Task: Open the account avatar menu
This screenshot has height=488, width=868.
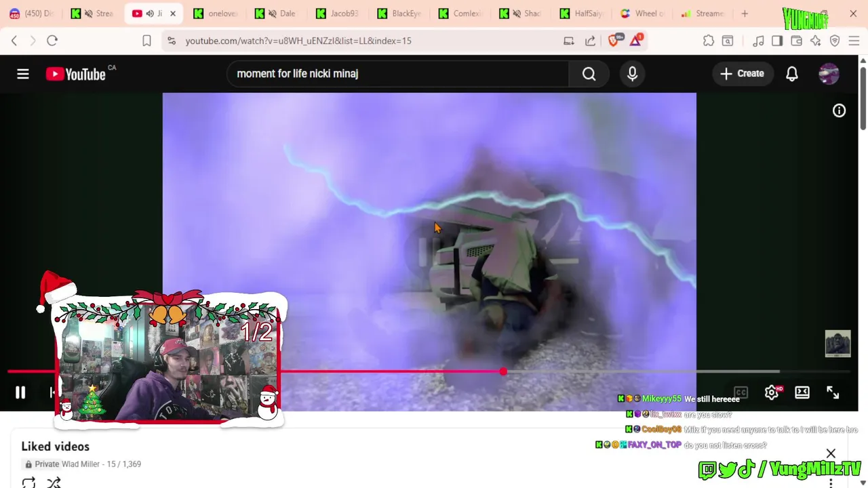Action: 829,74
